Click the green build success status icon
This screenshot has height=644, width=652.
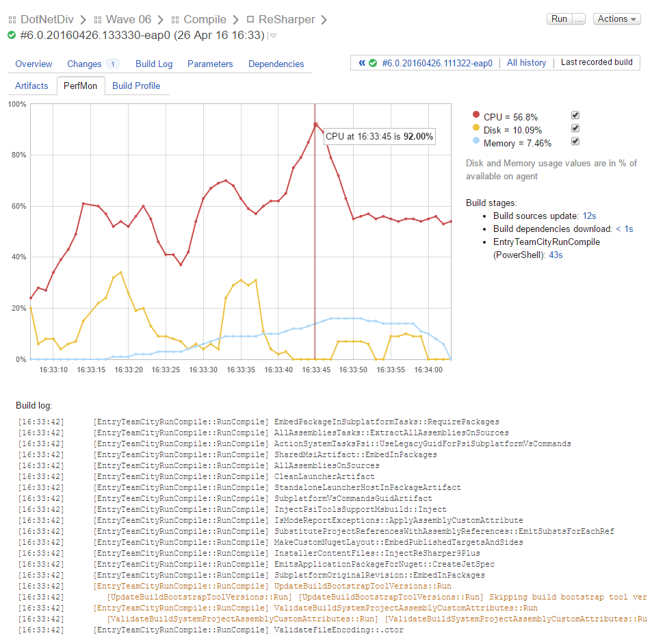coord(12,35)
